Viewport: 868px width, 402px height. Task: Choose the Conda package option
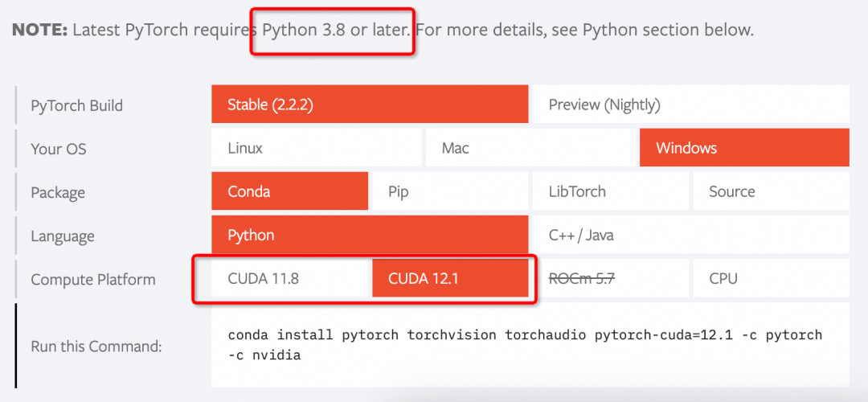point(289,191)
